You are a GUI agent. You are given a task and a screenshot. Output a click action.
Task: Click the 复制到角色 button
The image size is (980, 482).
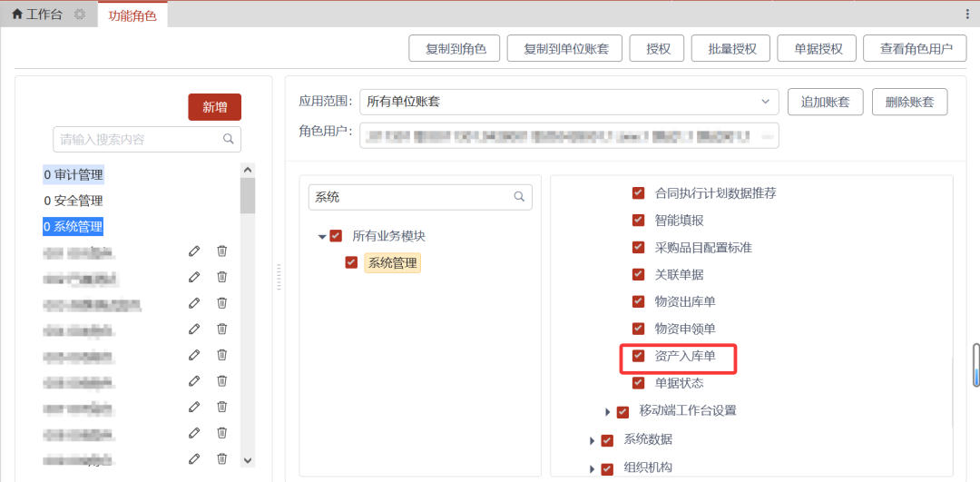[x=455, y=49]
